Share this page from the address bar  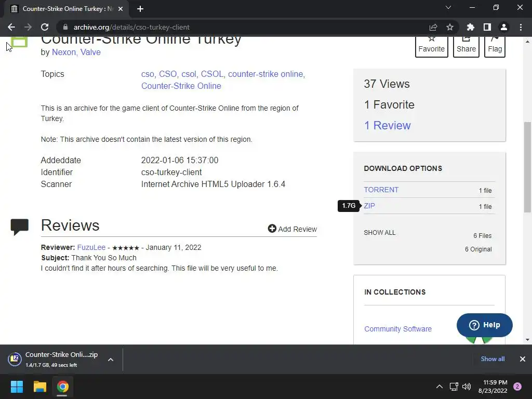tap(433, 27)
